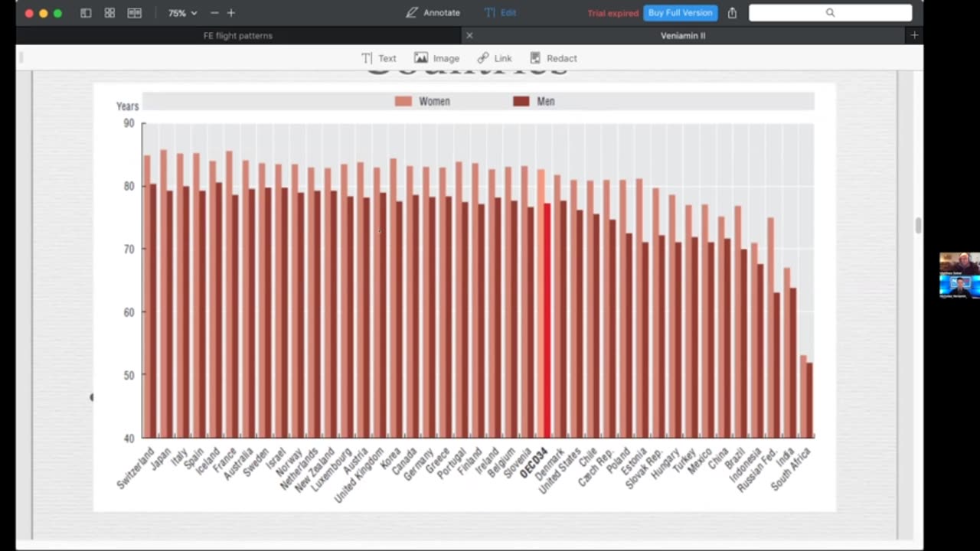Image resolution: width=980 pixels, height=551 pixels.
Task: Click the Women legend swatch
Action: point(403,101)
